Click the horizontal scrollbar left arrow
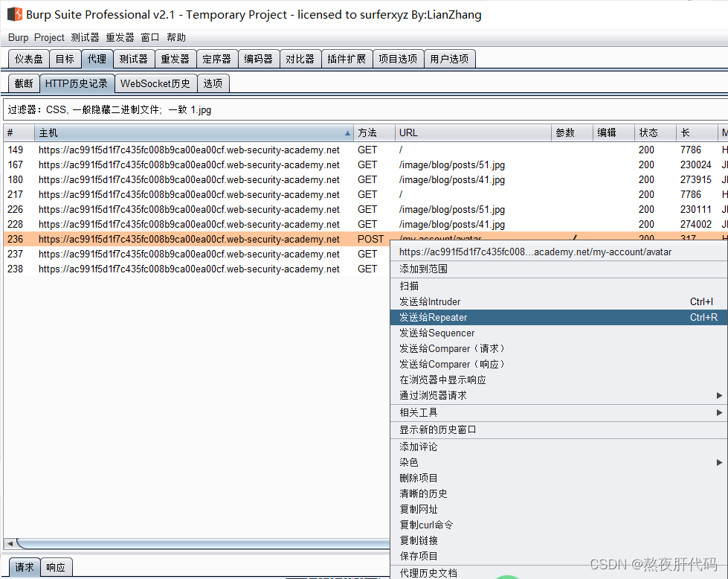728x579 pixels. (10, 543)
